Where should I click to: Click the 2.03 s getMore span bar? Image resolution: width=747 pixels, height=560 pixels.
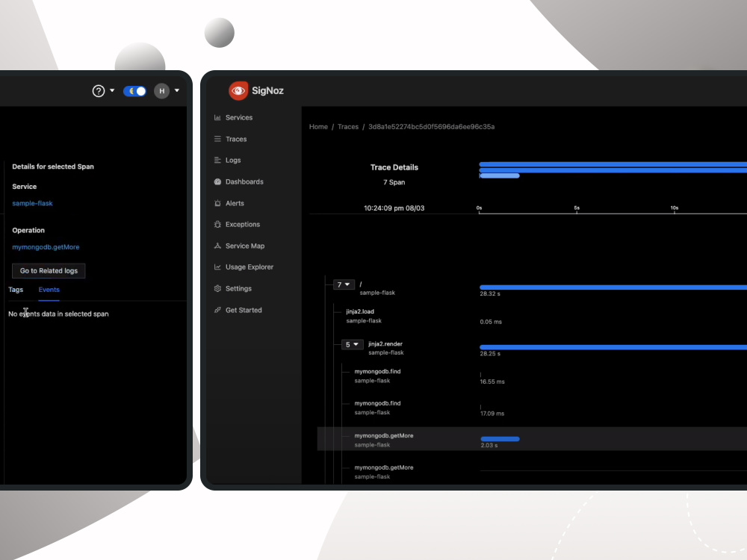[x=500, y=439]
